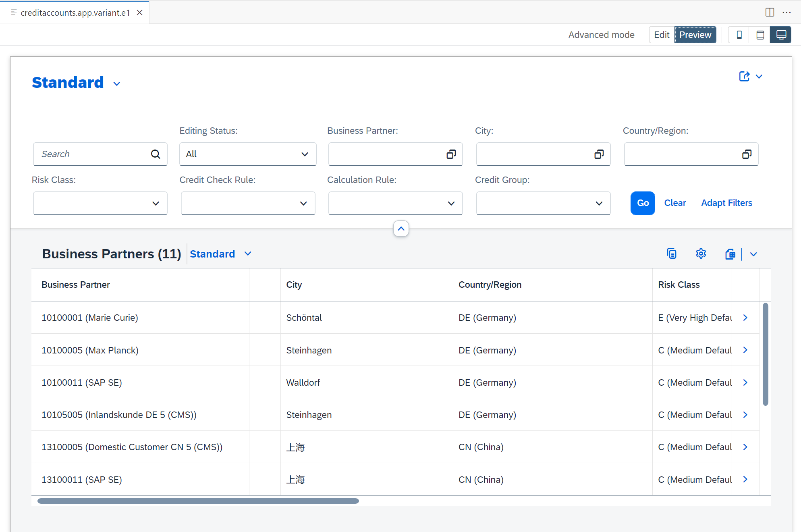Open the table Standard view dropdown
This screenshot has height=532, width=801.
point(248,254)
